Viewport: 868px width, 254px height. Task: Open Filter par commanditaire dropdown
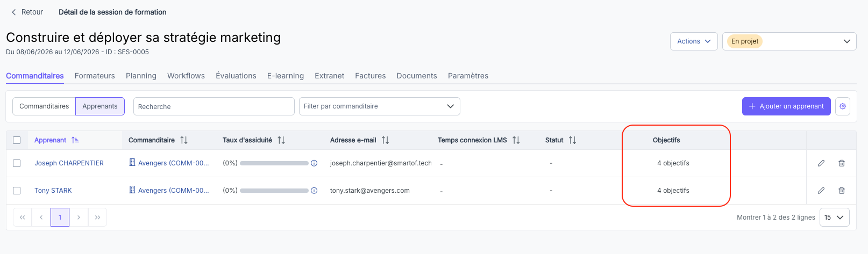point(380,106)
